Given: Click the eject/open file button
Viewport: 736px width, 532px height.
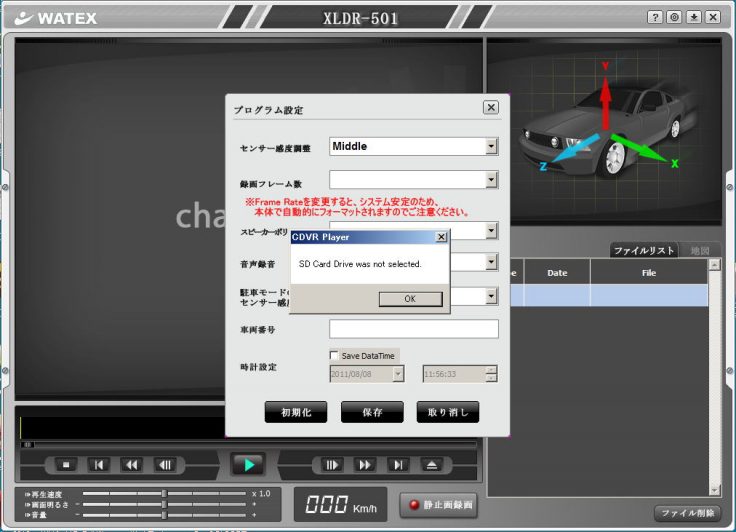Looking at the screenshot, I should coord(431,465).
